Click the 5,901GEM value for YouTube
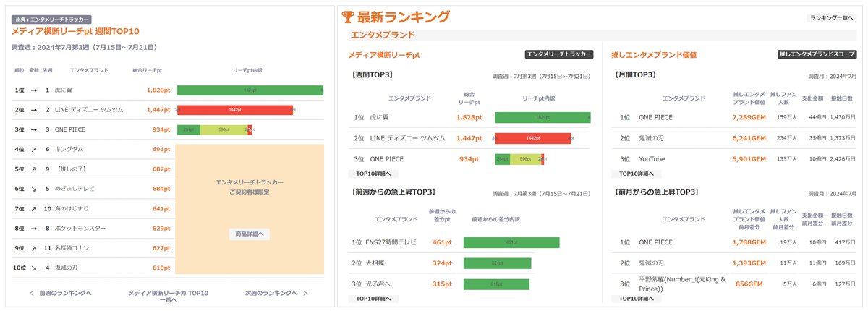 (x=749, y=159)
